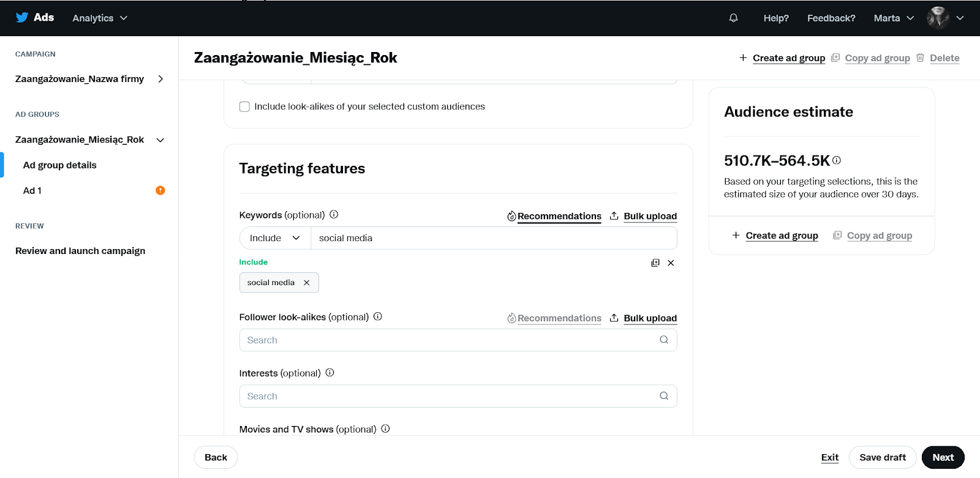Open the Marta account dropdown

pos(894,18)
